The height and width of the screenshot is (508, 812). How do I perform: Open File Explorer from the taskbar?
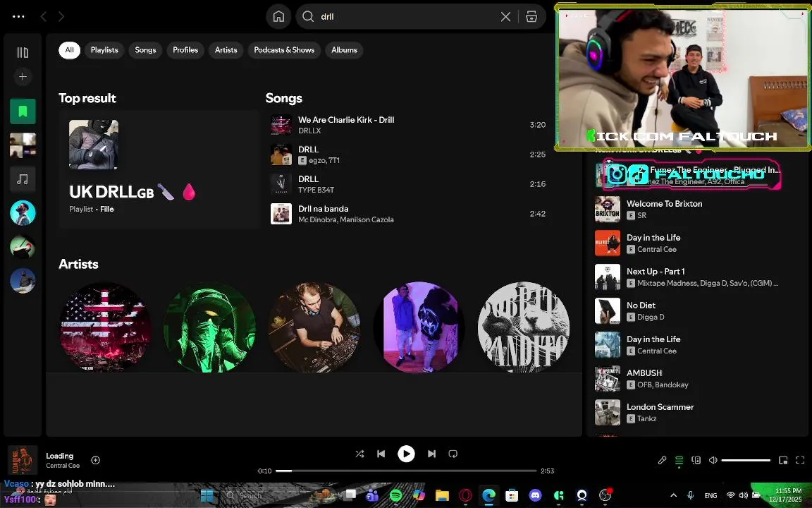pos(442,495)
